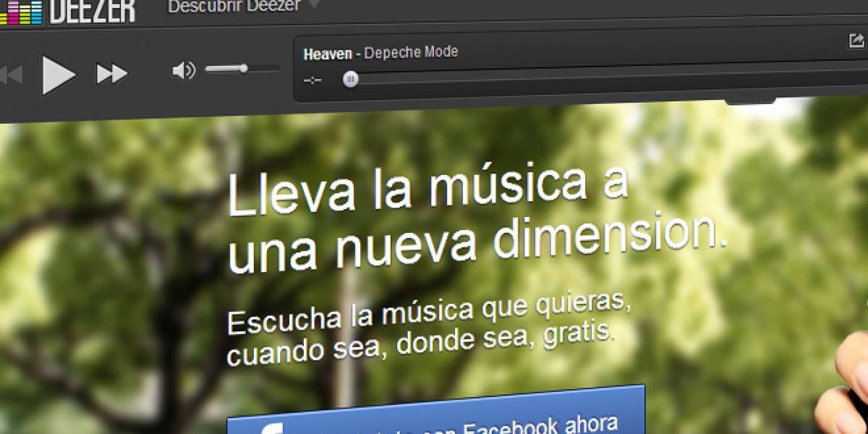The height and width of the screenshot is (434, 868).
Task: Click the track progress slider handle
Action: tap(351, 79)
